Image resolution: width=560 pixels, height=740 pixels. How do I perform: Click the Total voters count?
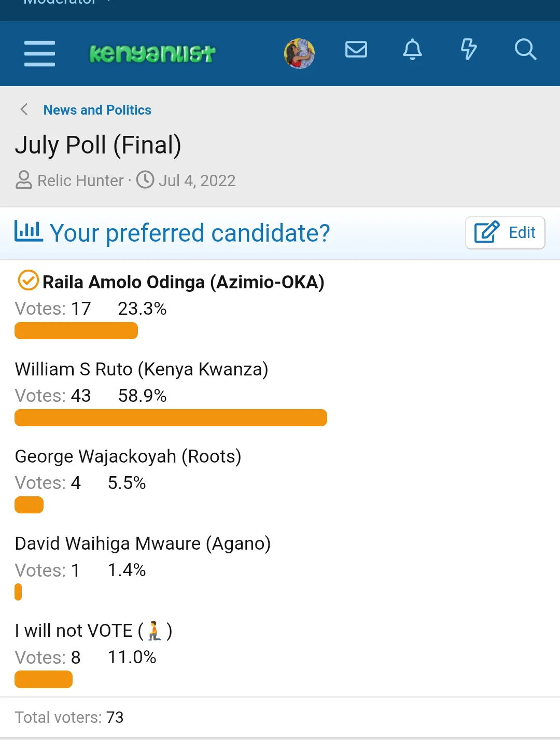click(x=69, y=717)
